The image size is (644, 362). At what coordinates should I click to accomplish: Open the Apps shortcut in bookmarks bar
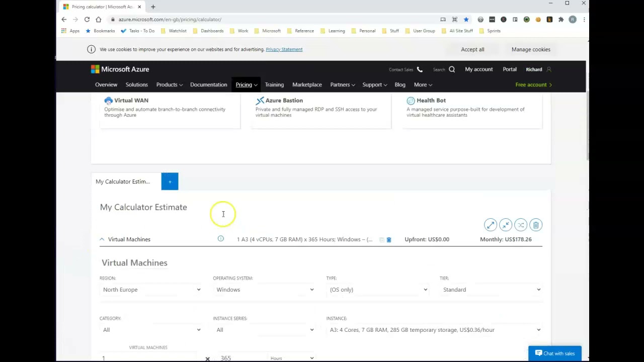[x=70, y=31]
